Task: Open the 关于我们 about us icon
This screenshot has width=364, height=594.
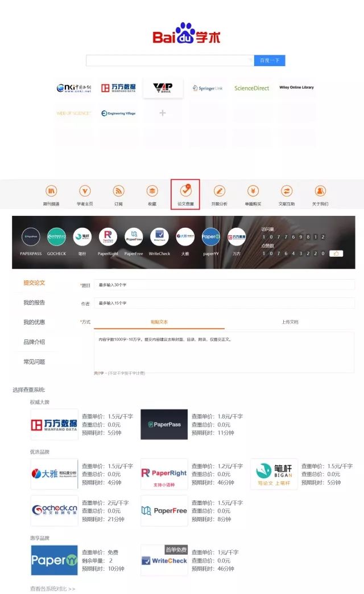Action: (320, 191)
